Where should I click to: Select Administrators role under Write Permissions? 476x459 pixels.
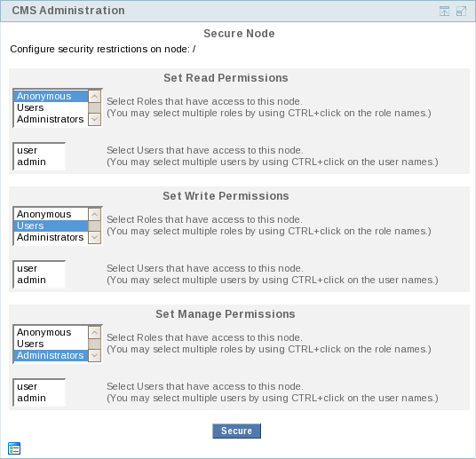(51, 237)
